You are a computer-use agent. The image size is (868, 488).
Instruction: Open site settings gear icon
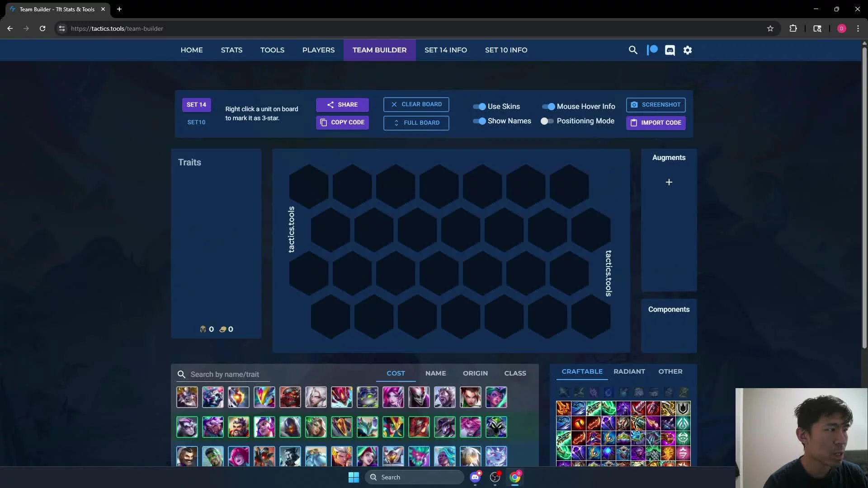[688, 50]
